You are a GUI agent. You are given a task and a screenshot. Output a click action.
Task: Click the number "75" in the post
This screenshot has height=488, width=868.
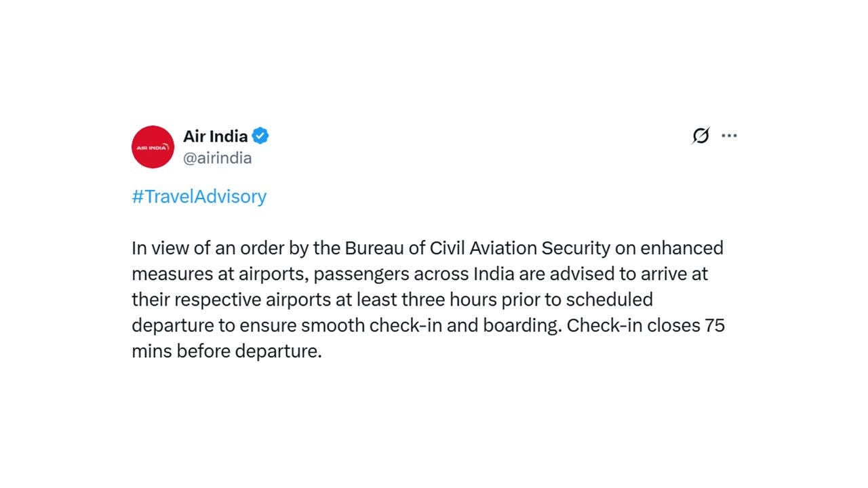(x=715, y=325)
